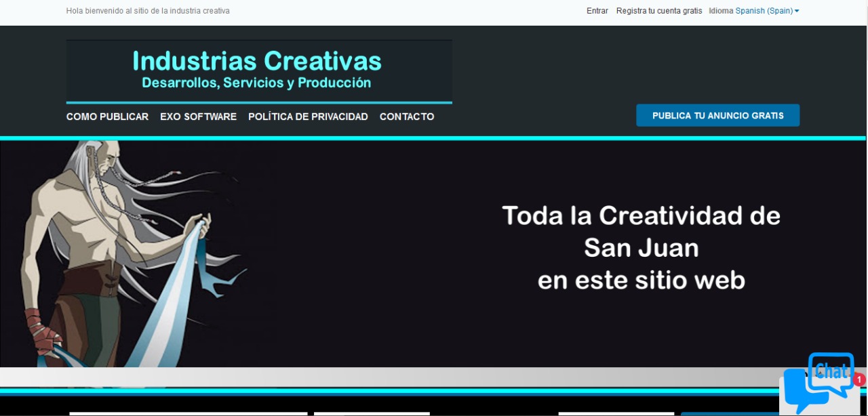The width and height of the screenshot is (868, 416).
Task: Click the Hola bienvenido welcome text
Action: click(x=148, y=11)
